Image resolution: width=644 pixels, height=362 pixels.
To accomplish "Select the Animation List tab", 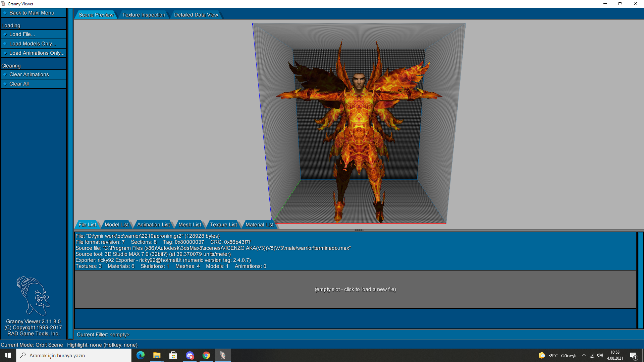I will [153, 225].
